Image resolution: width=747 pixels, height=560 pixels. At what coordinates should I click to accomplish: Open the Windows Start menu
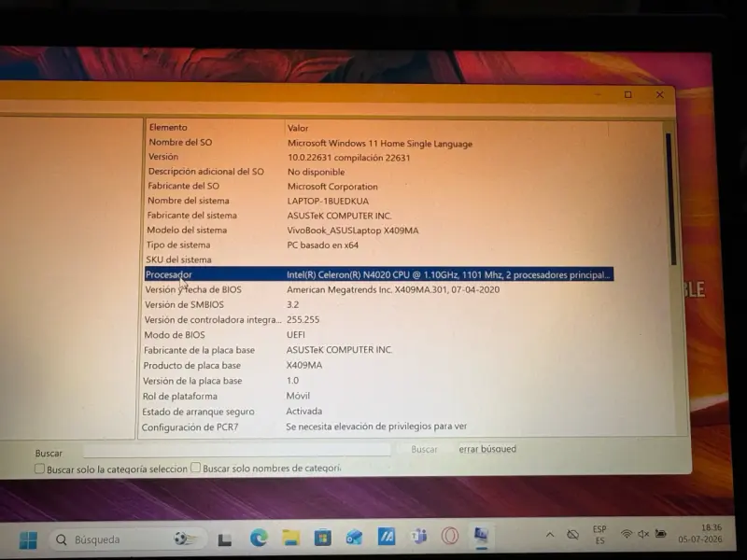coord(28,540)
